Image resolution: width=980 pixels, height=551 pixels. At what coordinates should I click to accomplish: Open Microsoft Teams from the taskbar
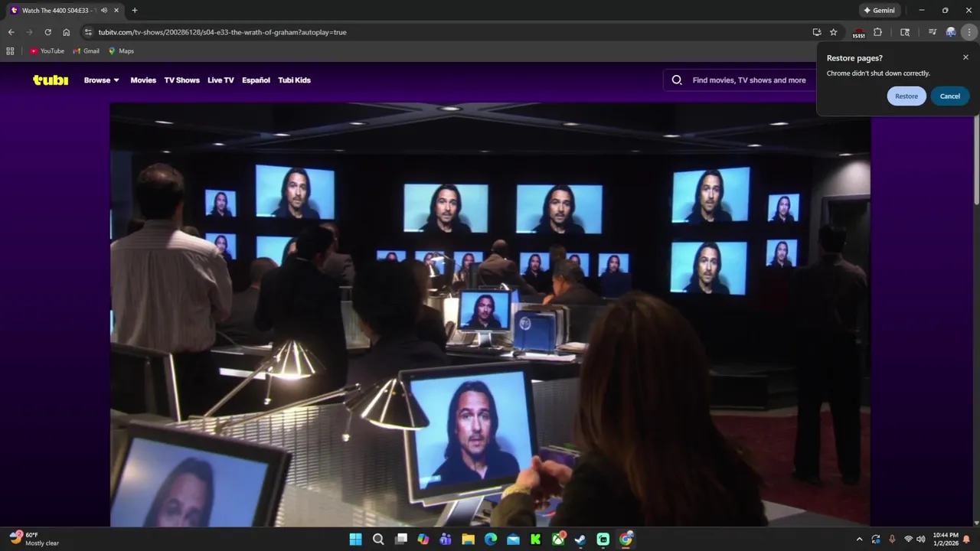[446, 540]
